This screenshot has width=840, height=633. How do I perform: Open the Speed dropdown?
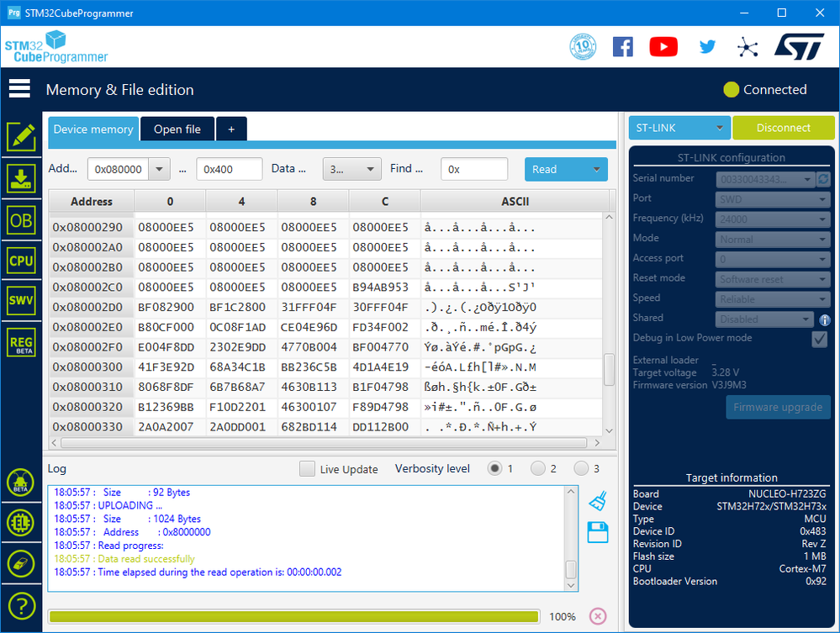click(773, 299)
